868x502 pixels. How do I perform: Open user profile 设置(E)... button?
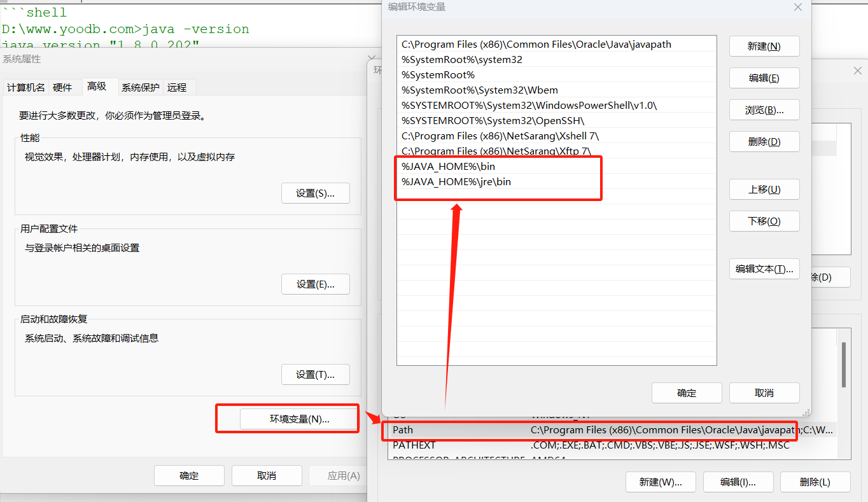[316, 284]
